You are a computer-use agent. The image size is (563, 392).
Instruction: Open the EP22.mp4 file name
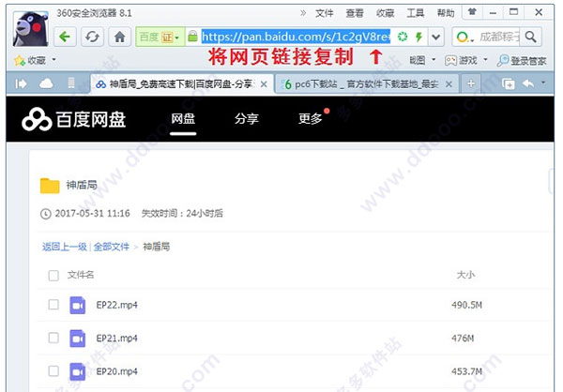coord(116,305)
